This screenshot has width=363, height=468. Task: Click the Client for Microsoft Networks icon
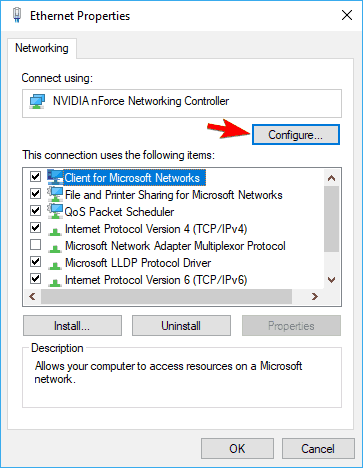pyautogui.click(x=55, y=177)
